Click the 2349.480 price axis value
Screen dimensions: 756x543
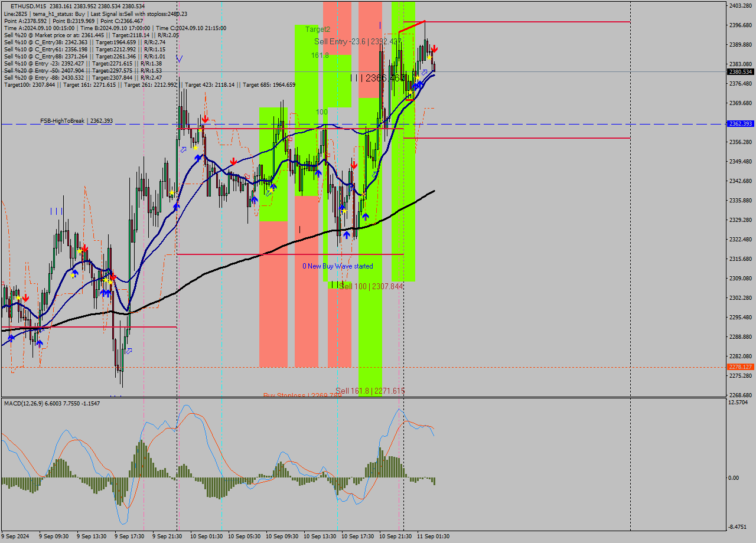point(741,162)
